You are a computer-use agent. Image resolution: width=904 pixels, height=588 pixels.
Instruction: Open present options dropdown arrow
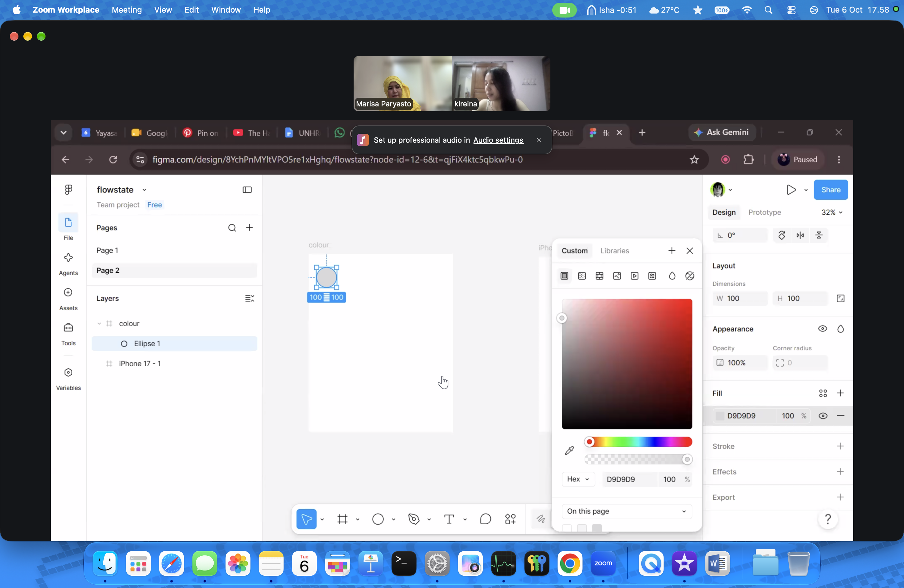(x=806, y=189)
